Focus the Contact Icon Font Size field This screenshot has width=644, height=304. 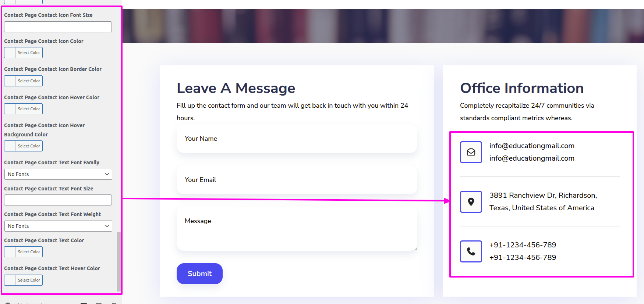(x=58, y=27)
